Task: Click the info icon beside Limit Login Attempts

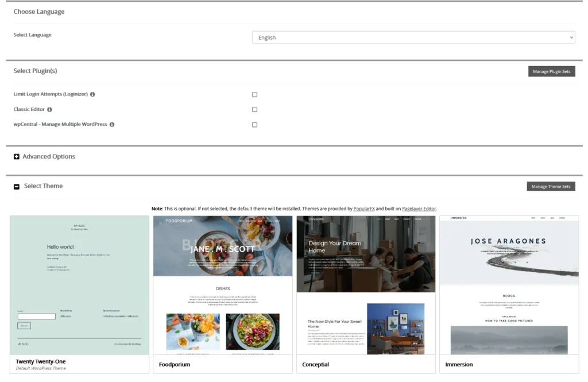Action: (x=92, y=94)
